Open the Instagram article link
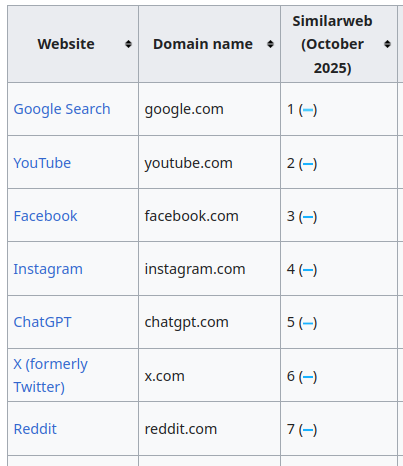This screenshot has width=403, height=466. pos(48,269)
